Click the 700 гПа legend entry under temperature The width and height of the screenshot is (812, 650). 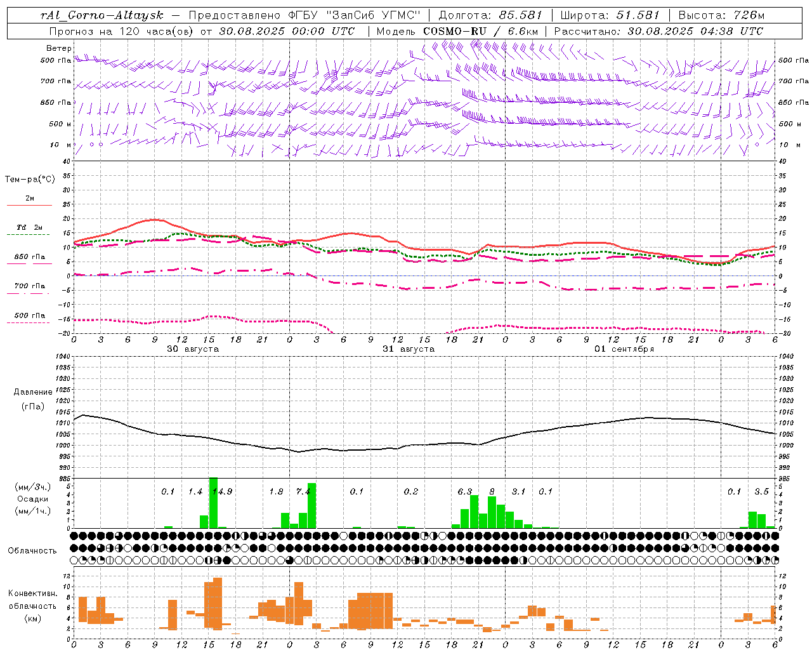click(x=30, y=286)
